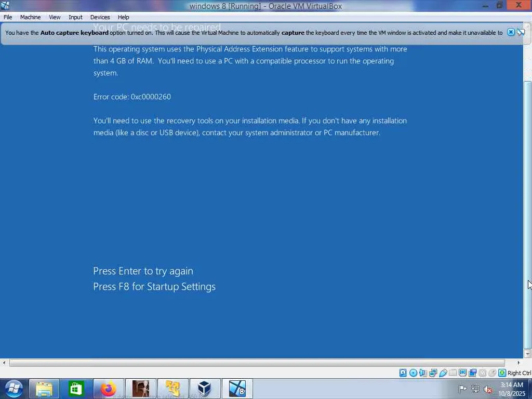Click the audio indicator in the VirtualBox status bar
532x399 pixels.
click(423, 373)
